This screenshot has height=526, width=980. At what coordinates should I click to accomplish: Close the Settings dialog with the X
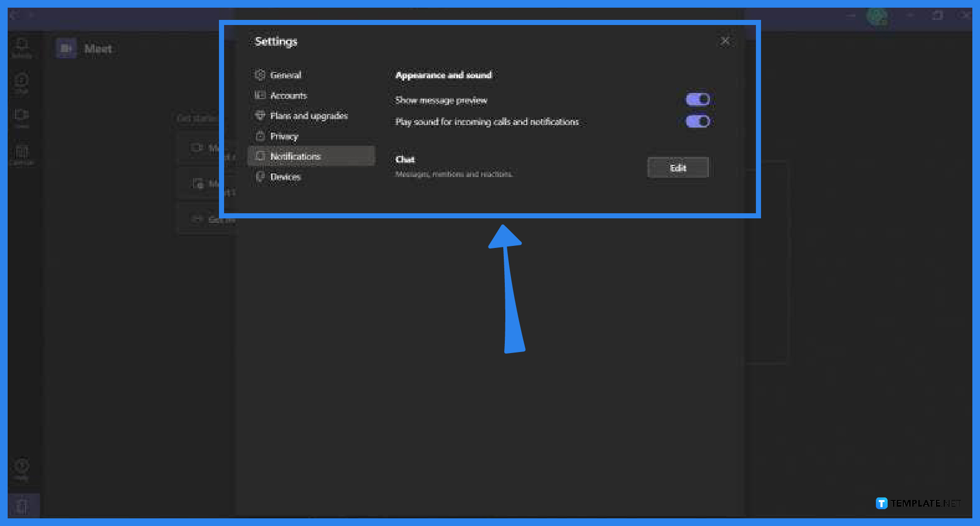coord(725,41)
